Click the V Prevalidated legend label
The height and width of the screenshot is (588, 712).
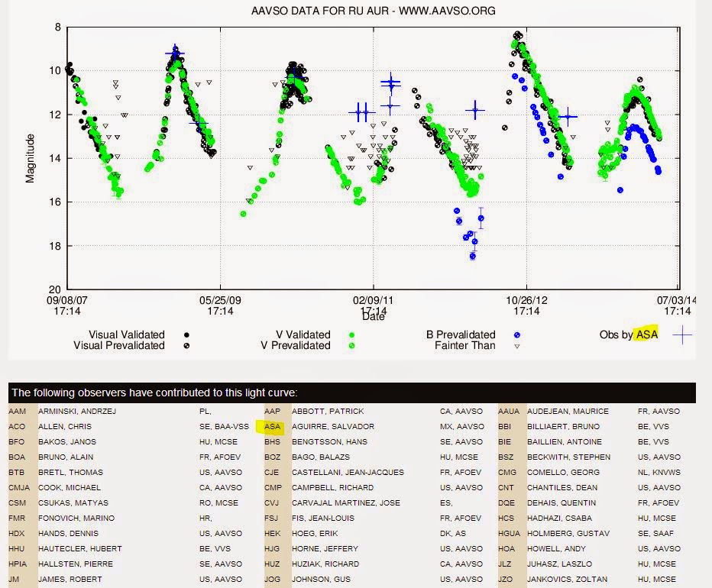pos(296,345)
